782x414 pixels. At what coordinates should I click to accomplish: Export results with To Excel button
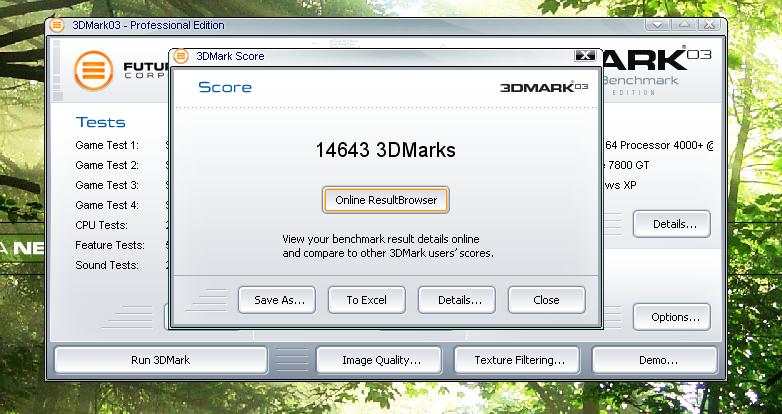pos(367,300)
